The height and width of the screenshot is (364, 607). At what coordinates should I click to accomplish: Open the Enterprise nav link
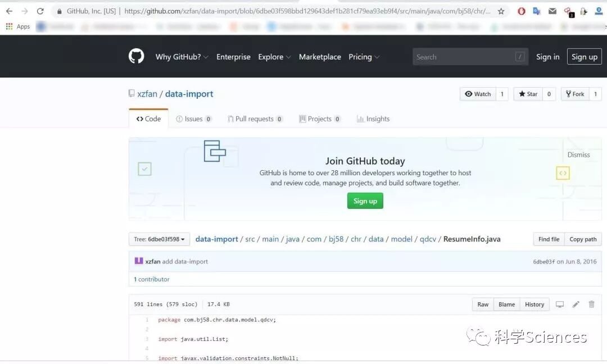(233, 57)
